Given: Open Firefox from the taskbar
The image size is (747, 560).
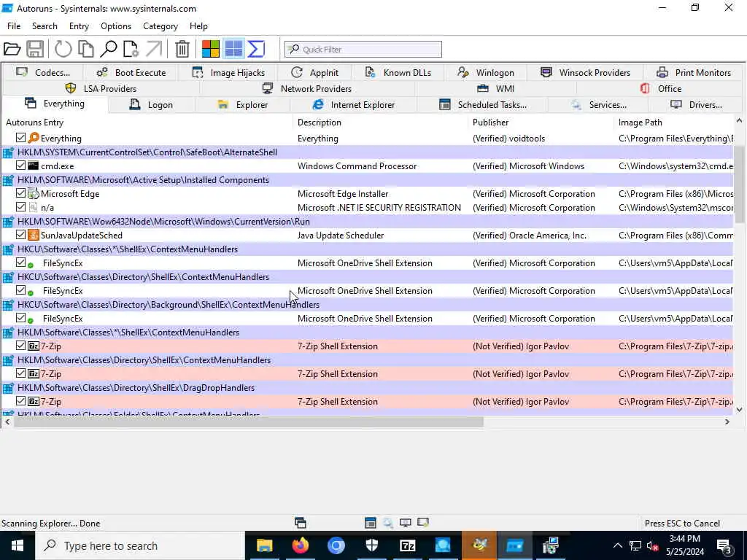Looking at the screenshot, I should click(x=300, y=545).
